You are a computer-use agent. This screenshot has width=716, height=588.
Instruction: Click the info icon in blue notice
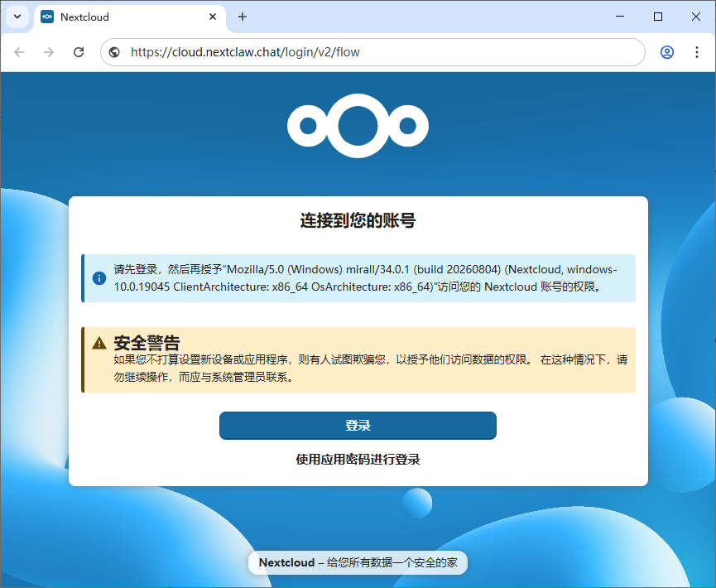click(x=99, y=277)
